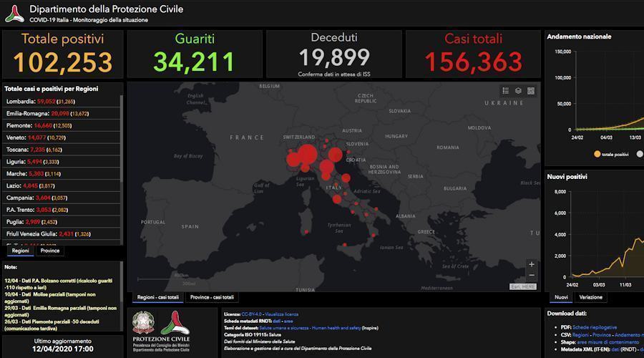Download the CSV Regioni link
The width and height of the screenshot is (644, 358).
coord(580,335)
